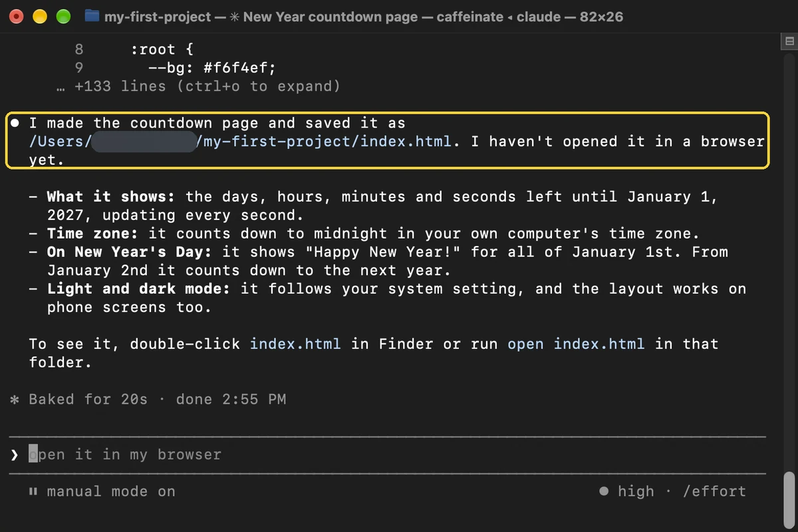798x532 pixels.
Task: Click the prompt chevron at the input line
Action: [x=15, y=455]
